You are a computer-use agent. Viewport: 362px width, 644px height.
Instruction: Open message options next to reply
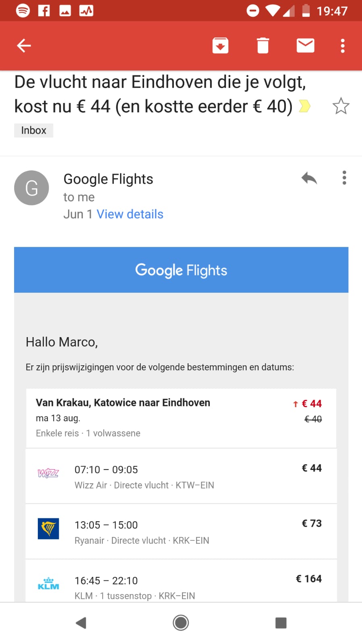[x=344, y=178]
